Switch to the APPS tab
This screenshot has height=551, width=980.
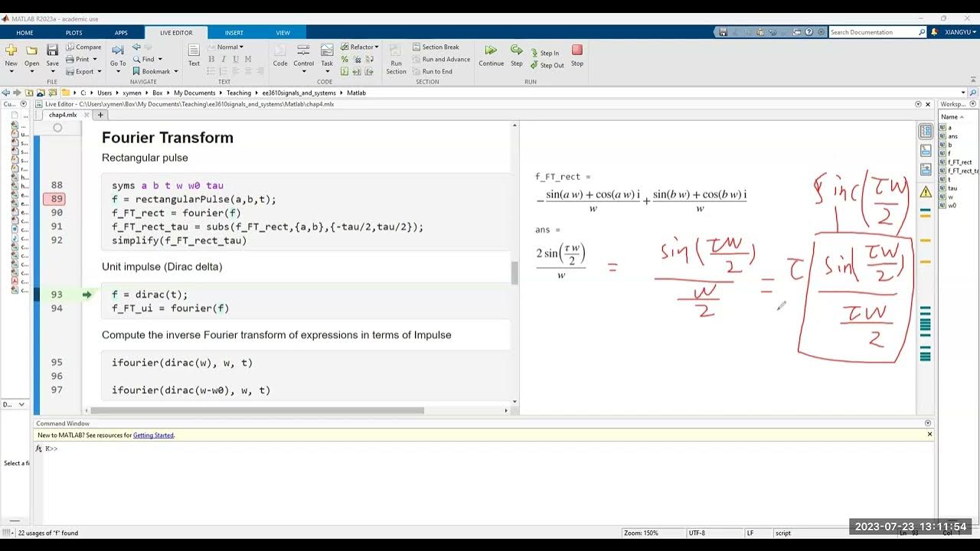(x=121, y=33)
